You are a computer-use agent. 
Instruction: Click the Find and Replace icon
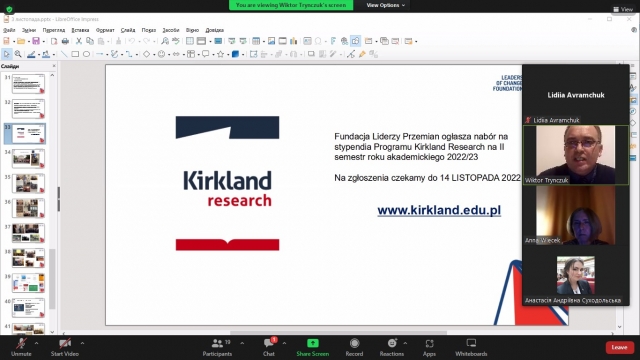click(x=164, y=41)
